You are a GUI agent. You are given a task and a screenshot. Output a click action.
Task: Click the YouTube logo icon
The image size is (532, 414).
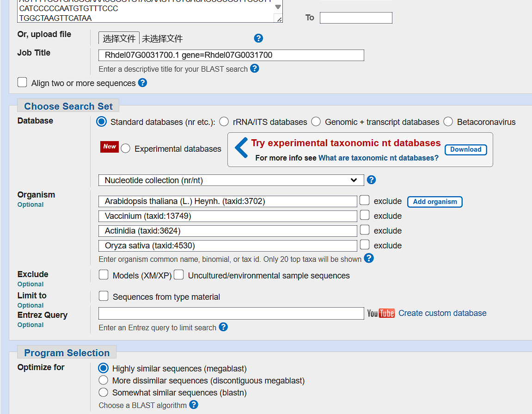381,313
